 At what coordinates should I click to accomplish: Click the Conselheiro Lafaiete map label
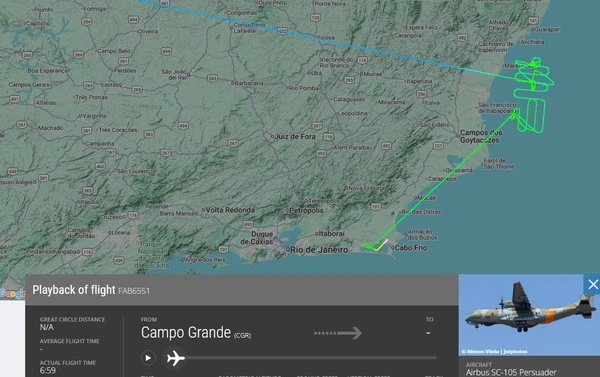pos(249,28)
